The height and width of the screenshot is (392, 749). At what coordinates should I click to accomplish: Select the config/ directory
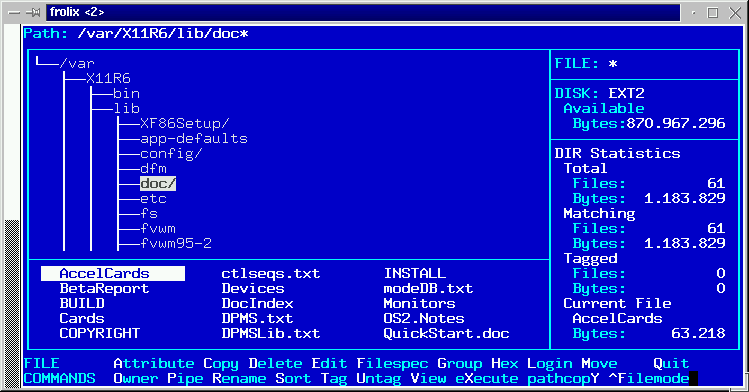pos(171,154)
